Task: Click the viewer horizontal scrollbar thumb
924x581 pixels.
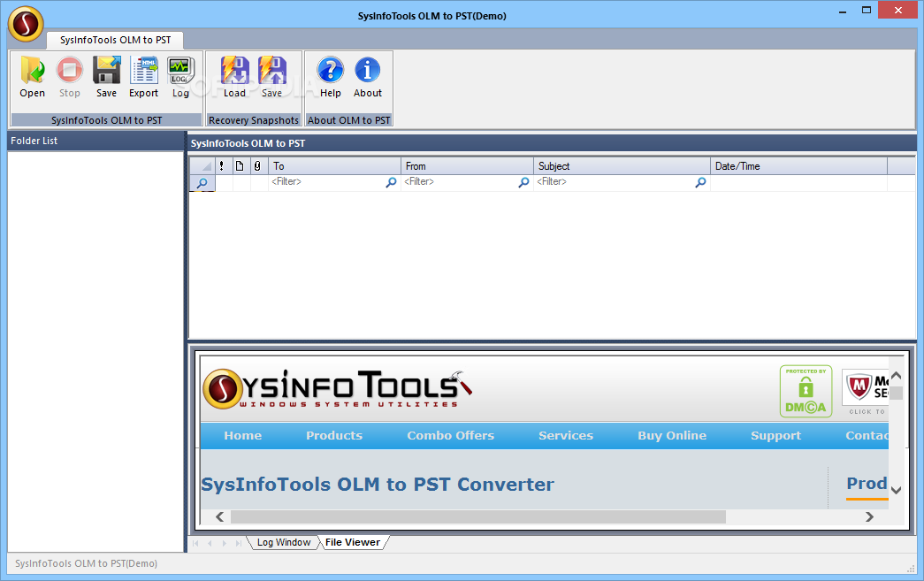Action: [x=478, y=516]
